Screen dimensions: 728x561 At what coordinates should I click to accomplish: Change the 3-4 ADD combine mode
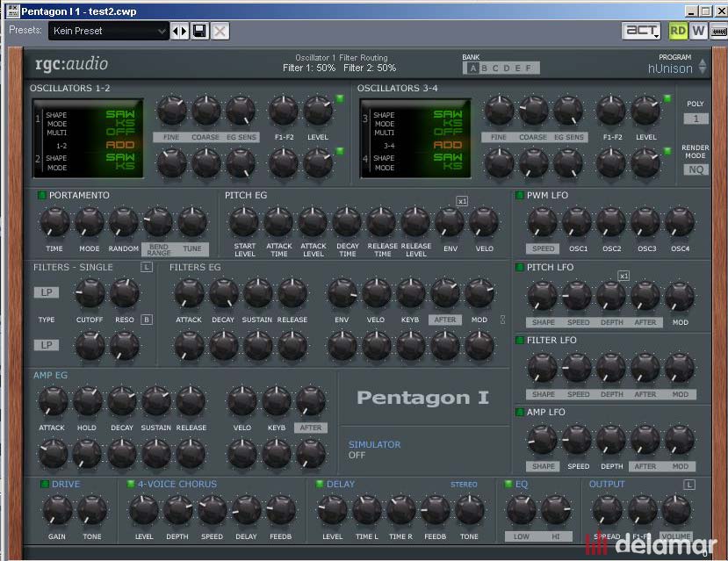(x=448, y=145)
